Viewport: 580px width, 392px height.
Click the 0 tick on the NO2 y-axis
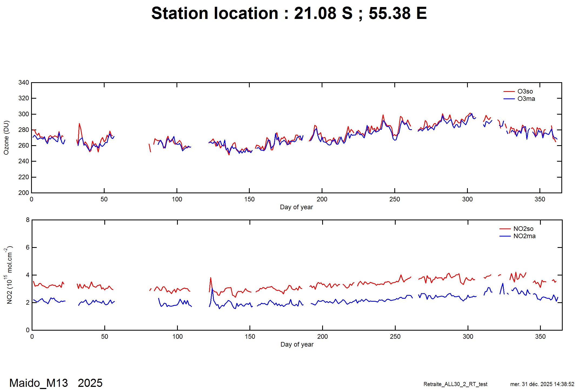pyautogui.click(x=28, y=330)
